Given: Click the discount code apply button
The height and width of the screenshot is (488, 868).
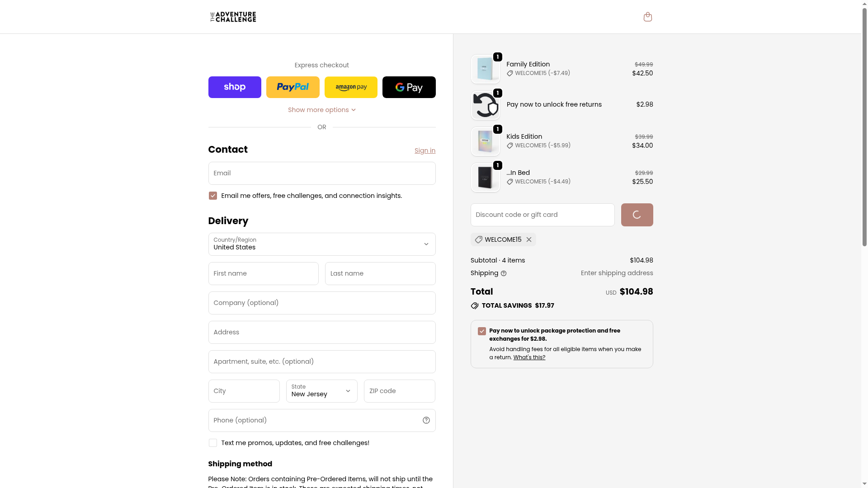Looking at the screenshot, I should 637,215.
